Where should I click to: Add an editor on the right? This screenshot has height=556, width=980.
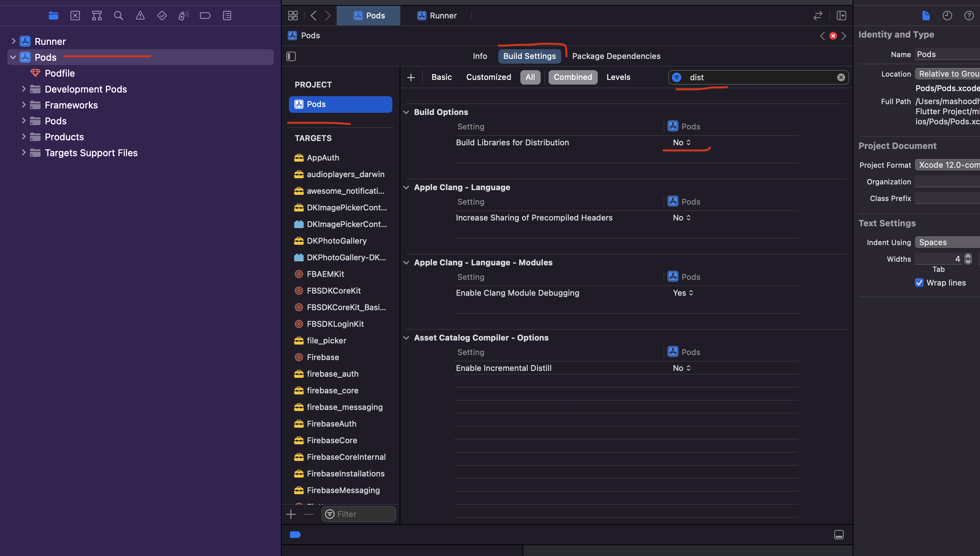click(841, 16)
